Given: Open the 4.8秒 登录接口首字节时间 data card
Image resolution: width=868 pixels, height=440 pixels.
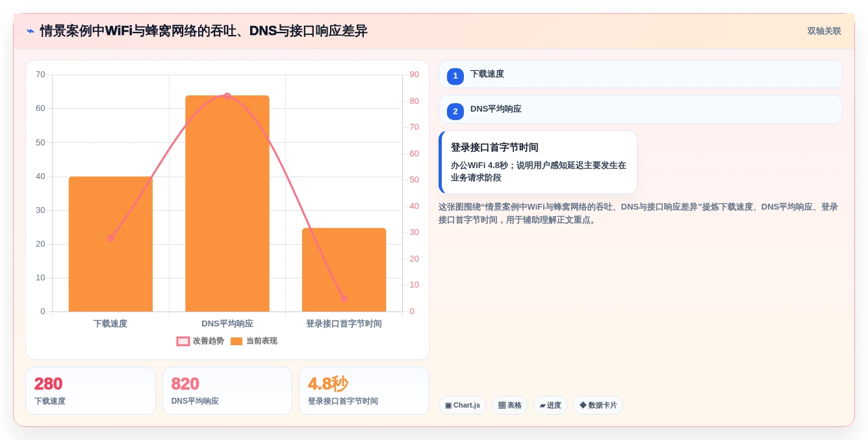Looking at the screenshot, I should 364,391.
